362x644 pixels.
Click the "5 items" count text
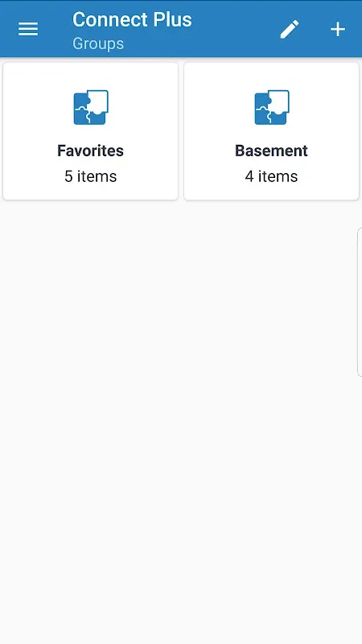tap(91, 176)
